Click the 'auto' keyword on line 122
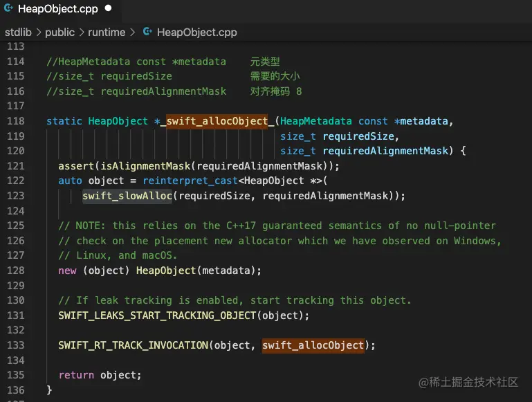 click(x=71, y=181)
